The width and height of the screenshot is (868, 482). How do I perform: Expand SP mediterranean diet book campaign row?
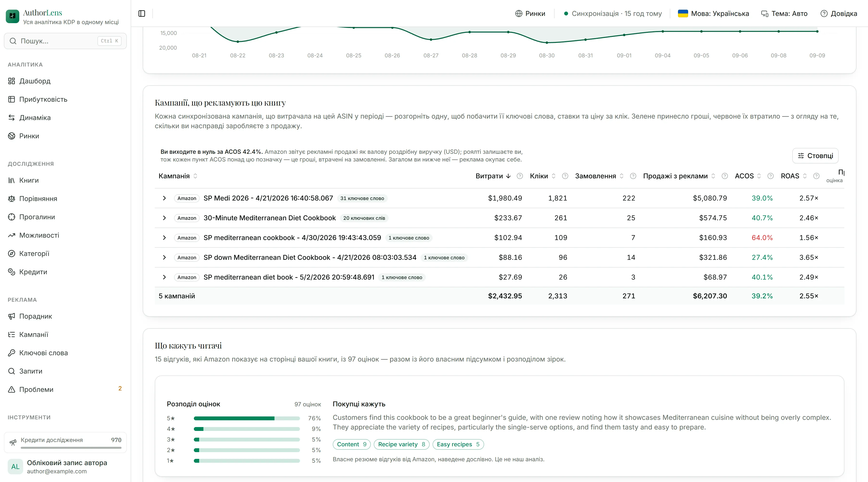click(x=164, y=277)
